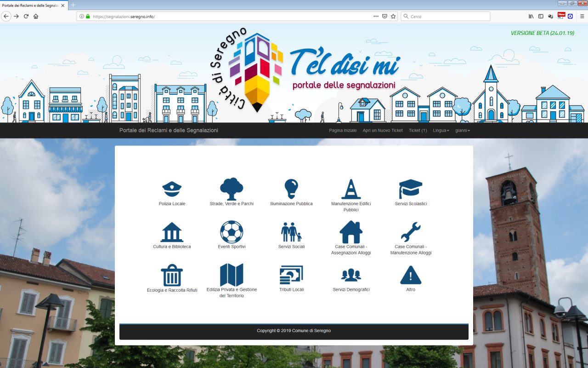Image resolution: width=588 pixels, height=368 pixels.
Task: Click the Polizia Locale text label
Action: [x=172, y=204]
